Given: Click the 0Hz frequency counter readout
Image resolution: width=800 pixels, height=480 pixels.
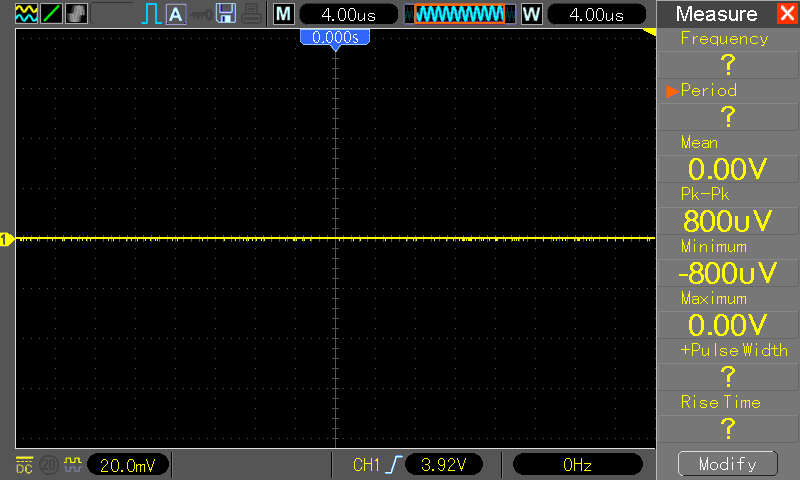Looking at the screenshot, I should (578, 465).
